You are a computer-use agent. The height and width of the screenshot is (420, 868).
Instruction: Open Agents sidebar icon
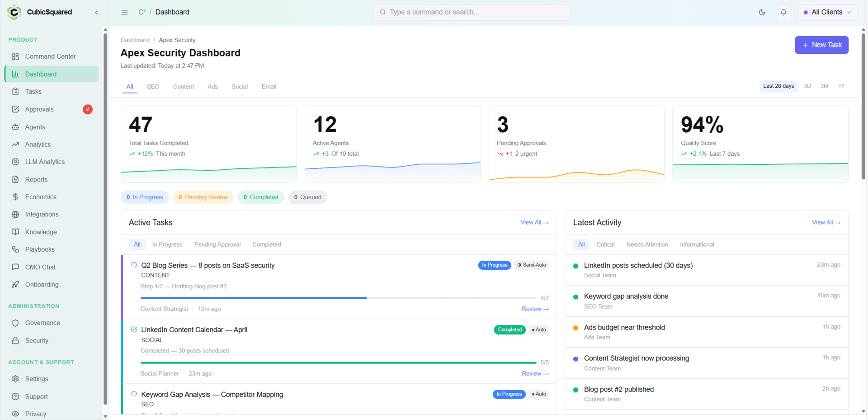coord(15,127)
